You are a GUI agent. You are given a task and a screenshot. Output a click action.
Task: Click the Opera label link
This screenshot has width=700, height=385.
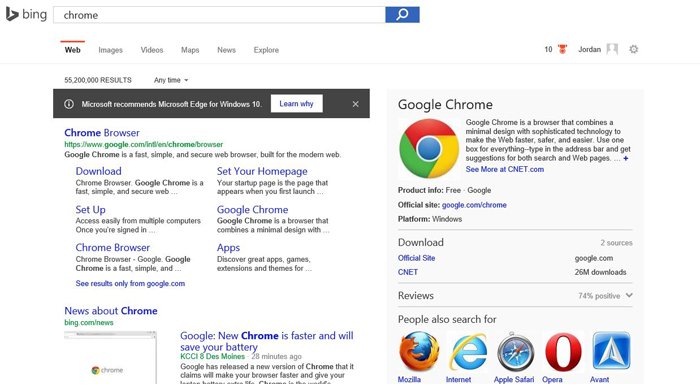pyautogui.click(x=552, y=379)
